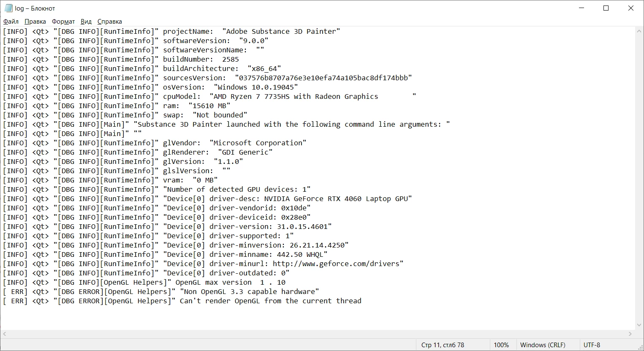The image size is (644, 351).
Task: Click the osVersion value "Windows 10.0.19045"
Action: click(256, 87)
